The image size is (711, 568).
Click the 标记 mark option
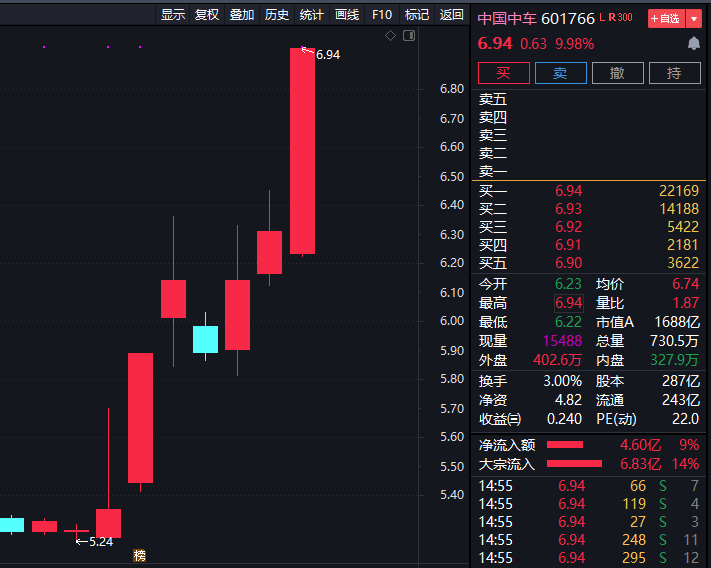(x=417, y=15)
